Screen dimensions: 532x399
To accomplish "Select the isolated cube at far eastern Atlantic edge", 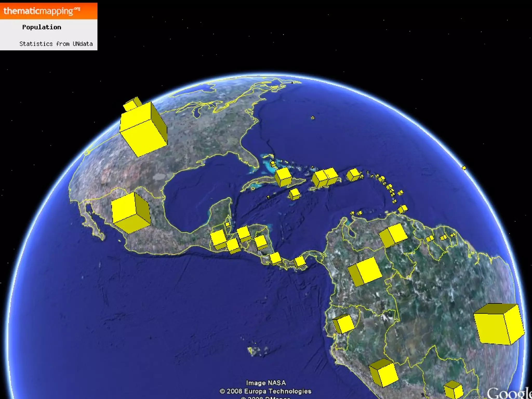I will pos(464,168).
